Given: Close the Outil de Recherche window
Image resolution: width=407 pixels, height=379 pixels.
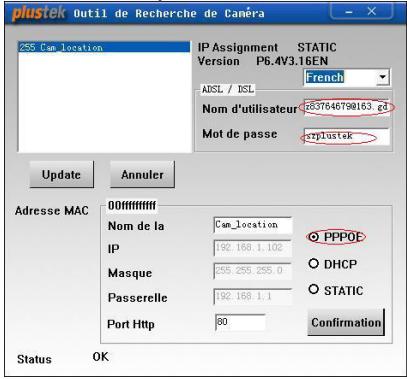Looking at the screenshot, I should pyautogui.click(x=372, y=12).
